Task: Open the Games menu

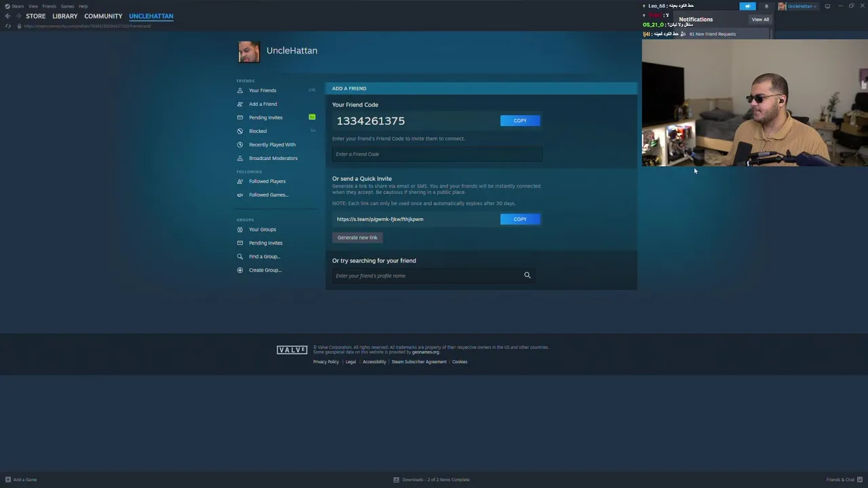Action: [x=67, y=6]
